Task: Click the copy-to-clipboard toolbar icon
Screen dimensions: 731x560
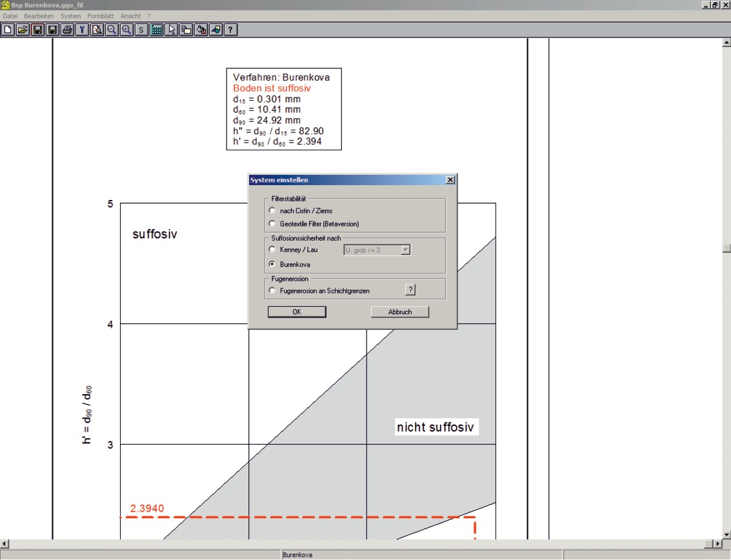Action: [186, 30]
